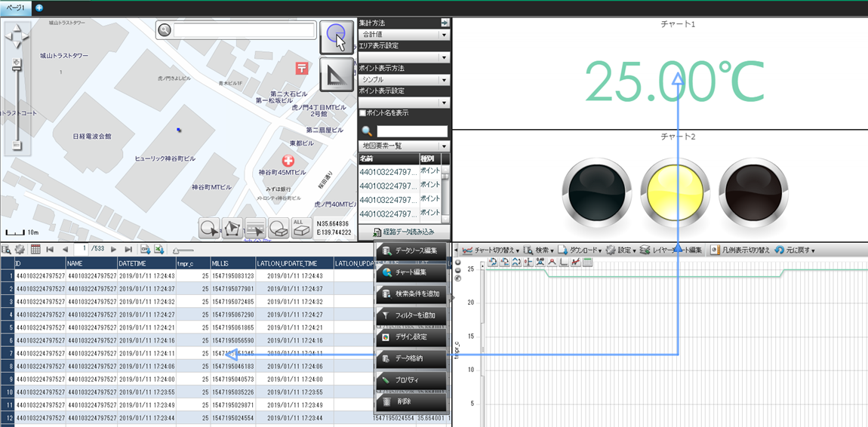Click the map element filter text field

tap(412, 131)
